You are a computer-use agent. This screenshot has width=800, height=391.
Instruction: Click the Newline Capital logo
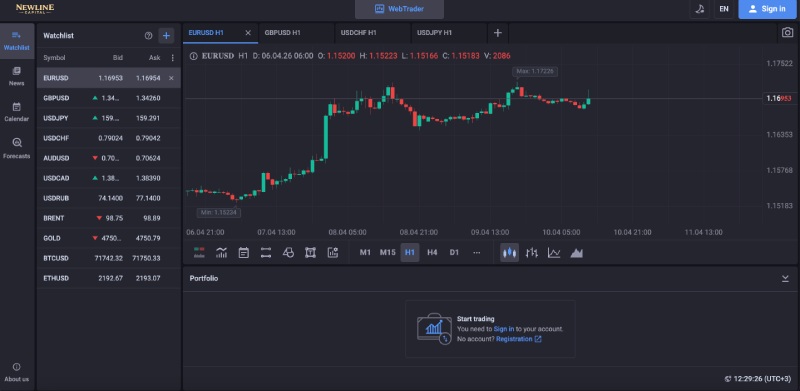pos(35,9)
